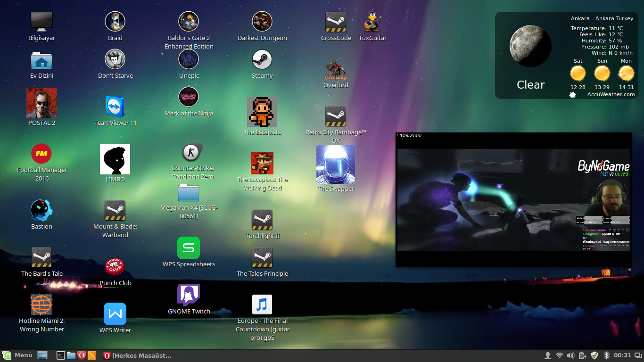Image resolution: width=644 pixels, height=362 pixels.
Task: Launch The Swapper
Action: coord(336,164)
